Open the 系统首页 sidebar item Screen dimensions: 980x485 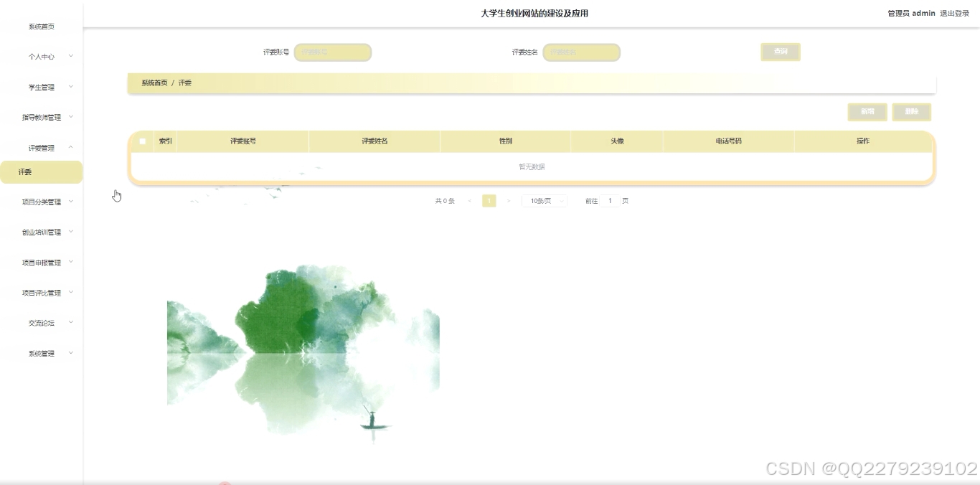point(42,27)
